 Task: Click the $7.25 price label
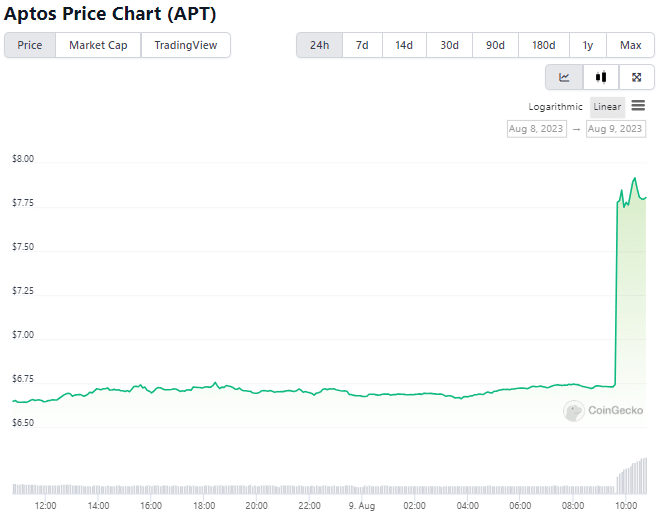click(23, 291)
